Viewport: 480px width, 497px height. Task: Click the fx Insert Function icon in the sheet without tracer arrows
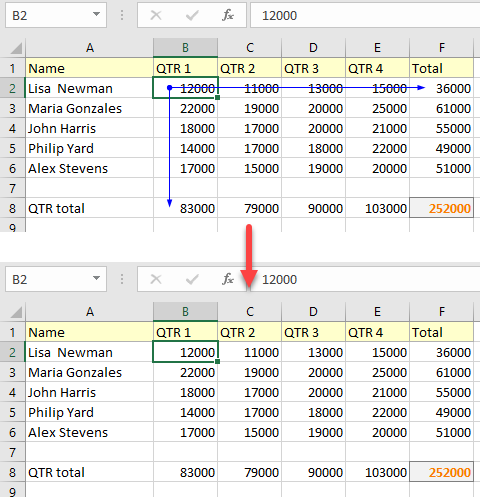[x=228, y=279]
